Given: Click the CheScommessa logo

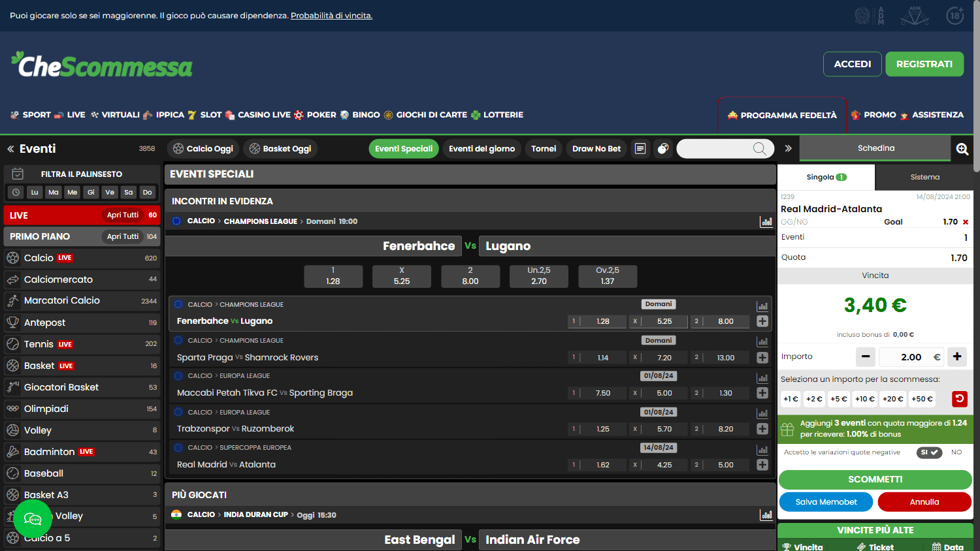Looking at the screenshot, I should [102, 65].
